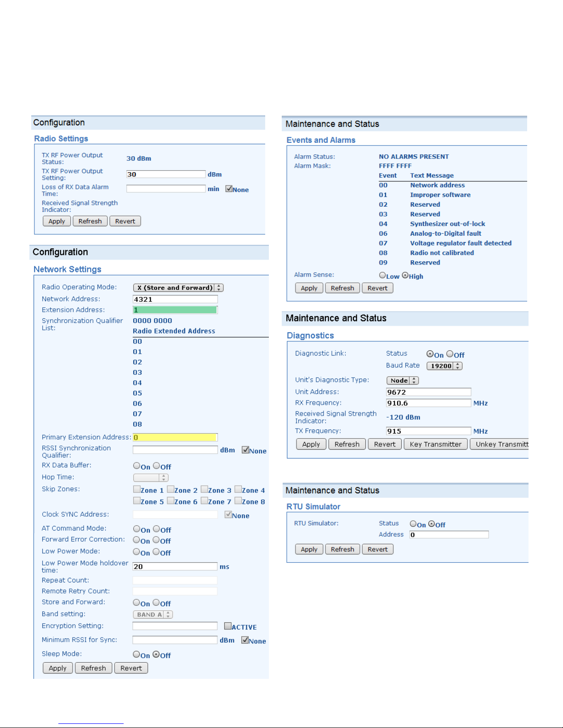Image resolution: width=563 pixels, height=728 pixels.
Task: Toggle None checkbox for Minimum RSSI for Sync
Action: coord(245,640)
